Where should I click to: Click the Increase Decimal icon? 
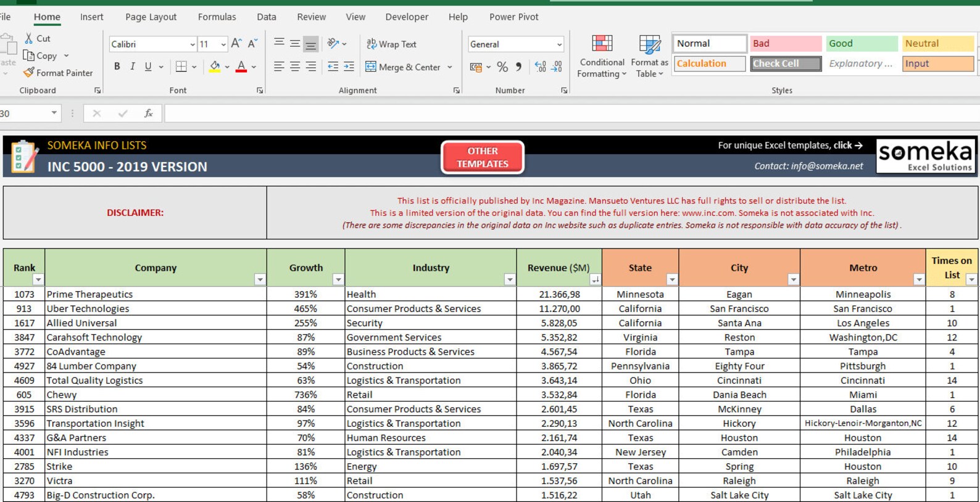tap(540, 67)
